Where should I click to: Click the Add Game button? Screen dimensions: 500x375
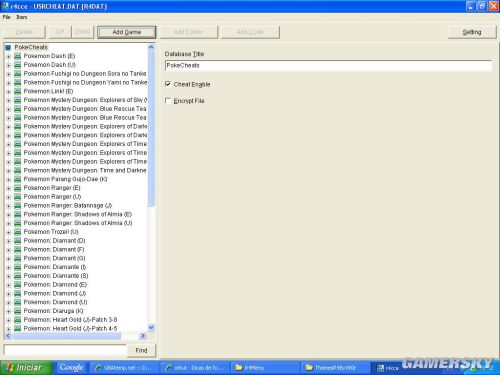tap(127, 32)
